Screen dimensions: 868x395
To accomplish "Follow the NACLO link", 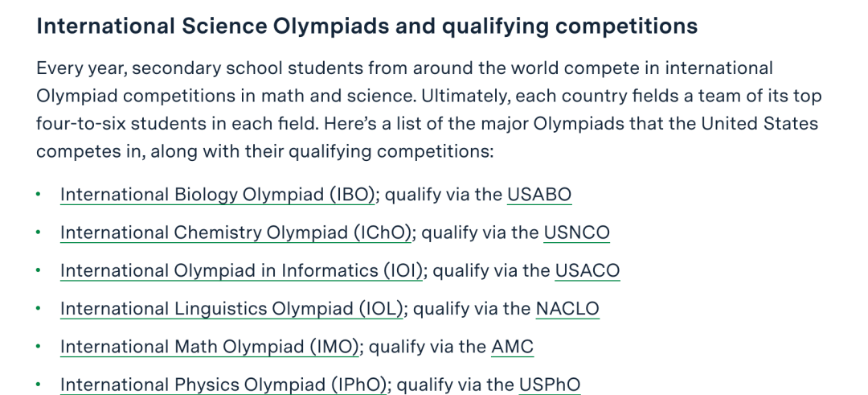I will pyautogui.click(x=567, y=309).
